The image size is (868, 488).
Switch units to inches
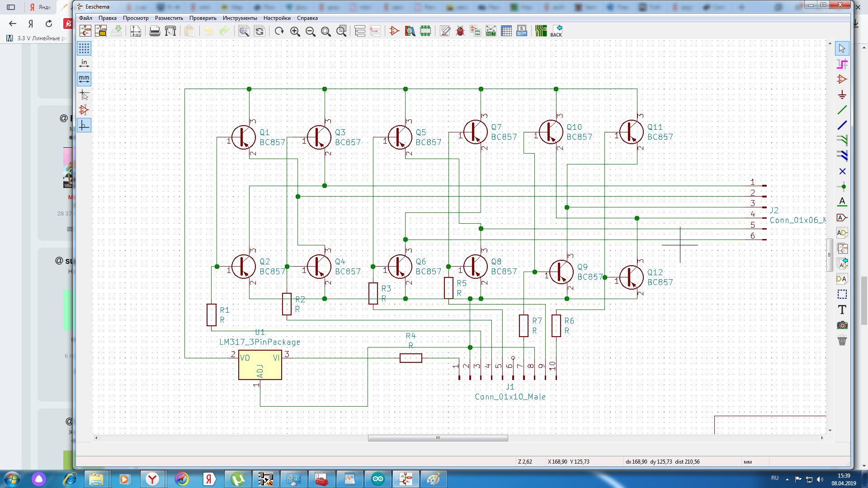[84, 64]
